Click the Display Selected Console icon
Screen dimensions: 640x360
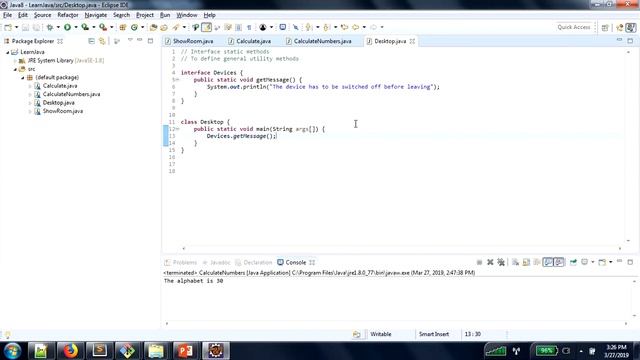click(x=584, y=262)
